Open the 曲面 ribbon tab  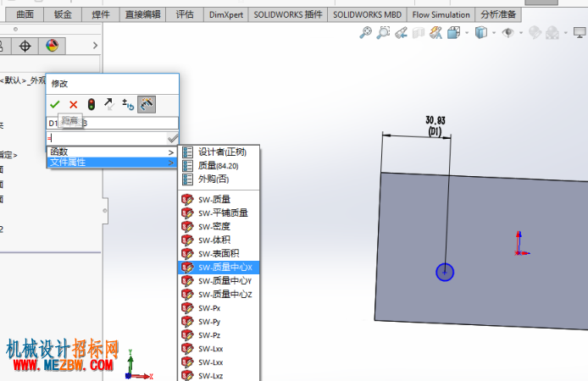coord(25,14)
